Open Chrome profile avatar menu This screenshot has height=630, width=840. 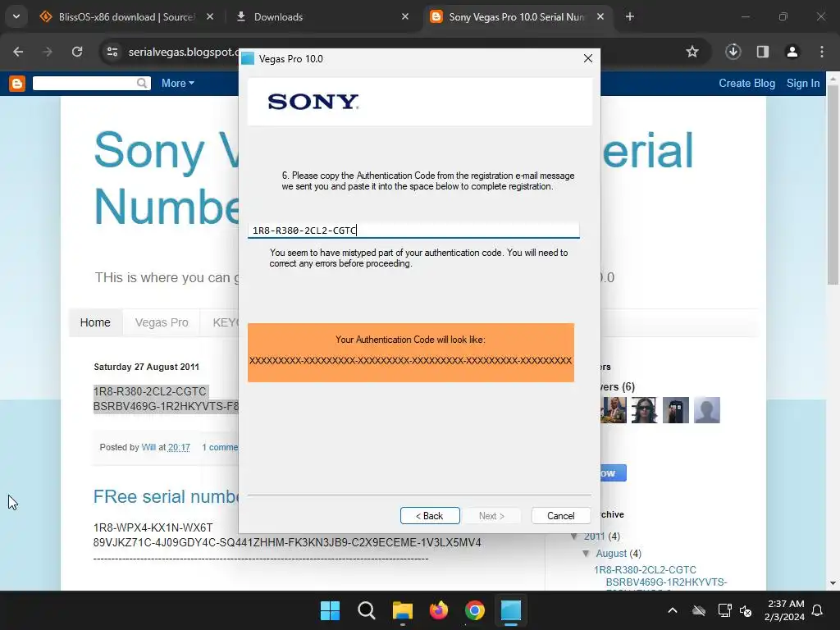pyautogui.click(x=792, y=52)
